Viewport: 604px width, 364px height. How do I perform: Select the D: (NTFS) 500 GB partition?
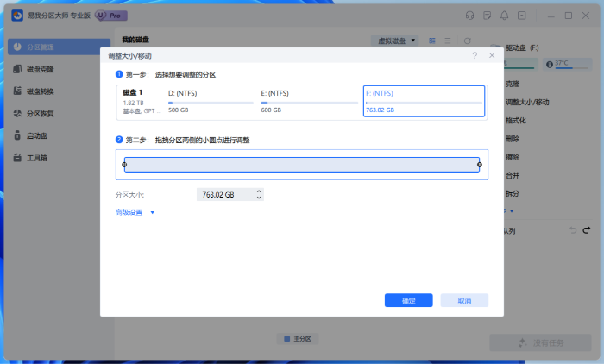pos(210,100)
